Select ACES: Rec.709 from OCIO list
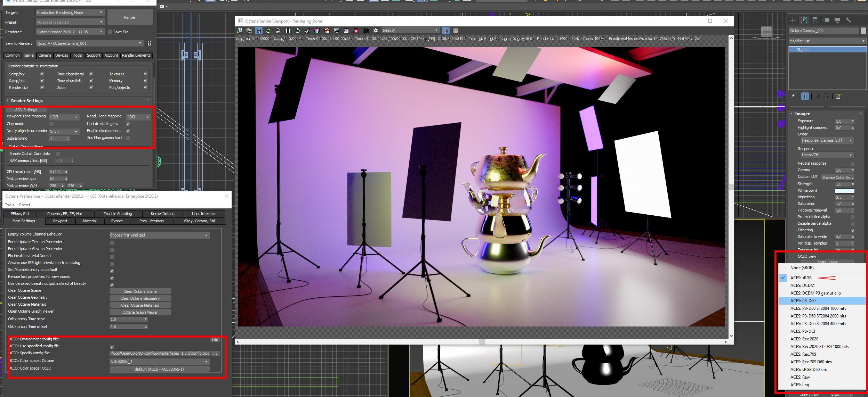The width and height of the screenshot is (868, 397). click(803, 354)
